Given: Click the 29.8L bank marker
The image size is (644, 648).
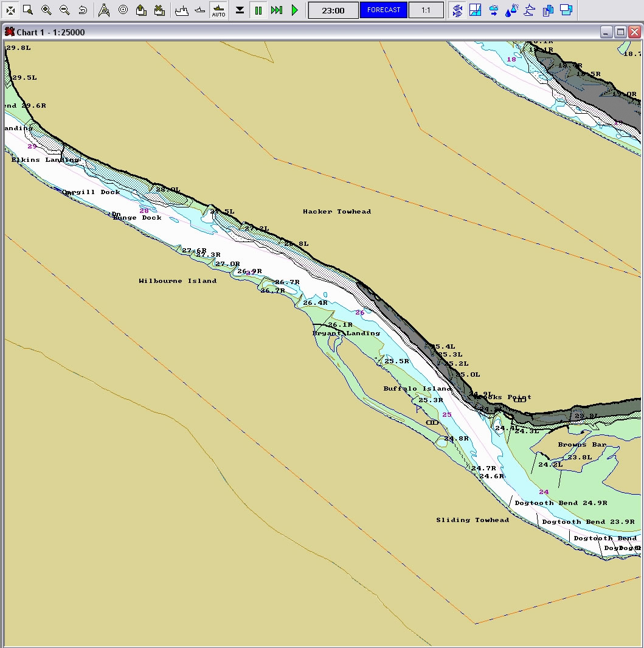Looking at the screenshot, I should 19,48.
